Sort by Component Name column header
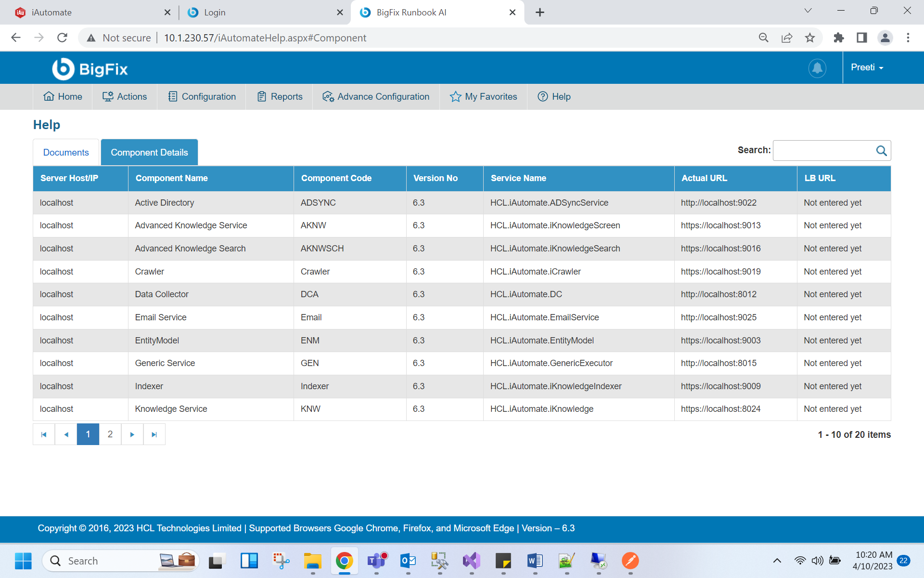This screenshot has height=578, width=924. click(172, 178)
